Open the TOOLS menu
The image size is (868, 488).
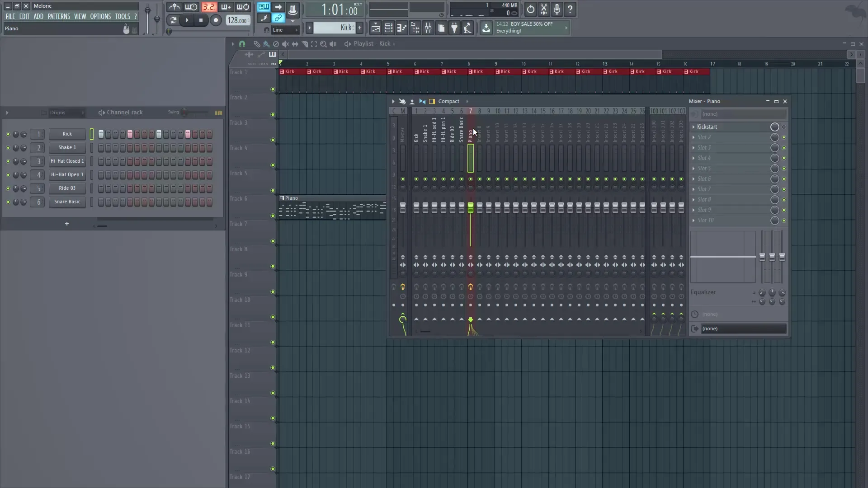click(123, 16)
